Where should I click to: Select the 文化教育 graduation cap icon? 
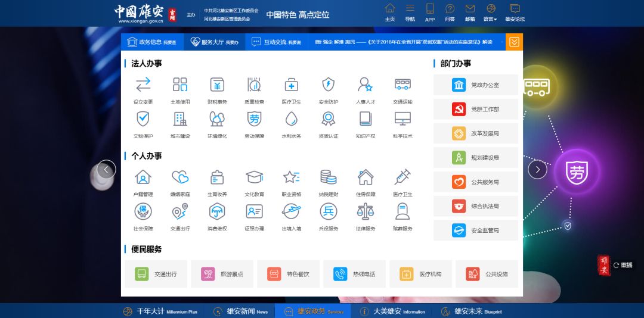click(254, 177)
